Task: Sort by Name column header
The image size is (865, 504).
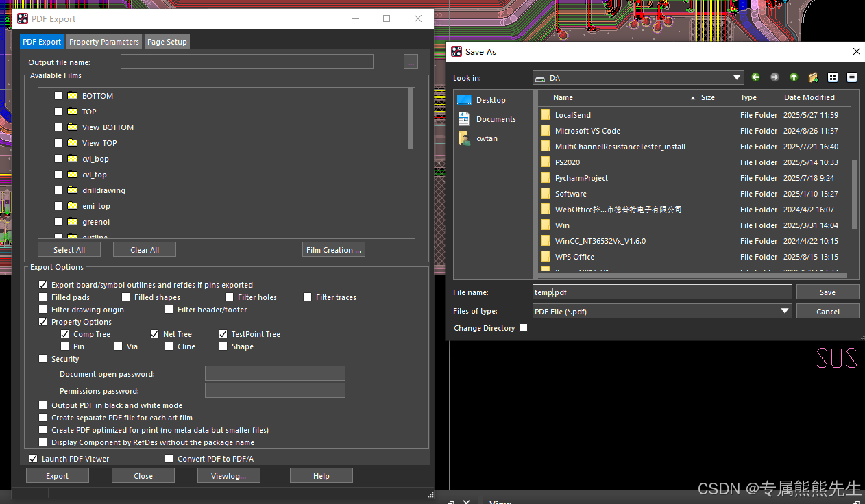Action: 618,97
